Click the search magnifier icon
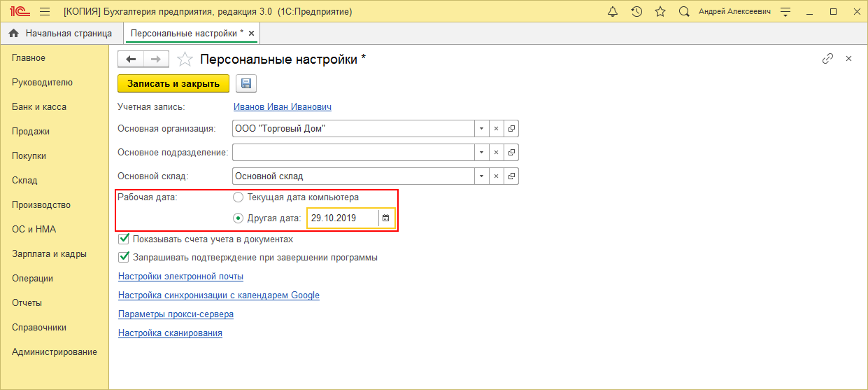868x390 pixels. (x=684, y=12)
